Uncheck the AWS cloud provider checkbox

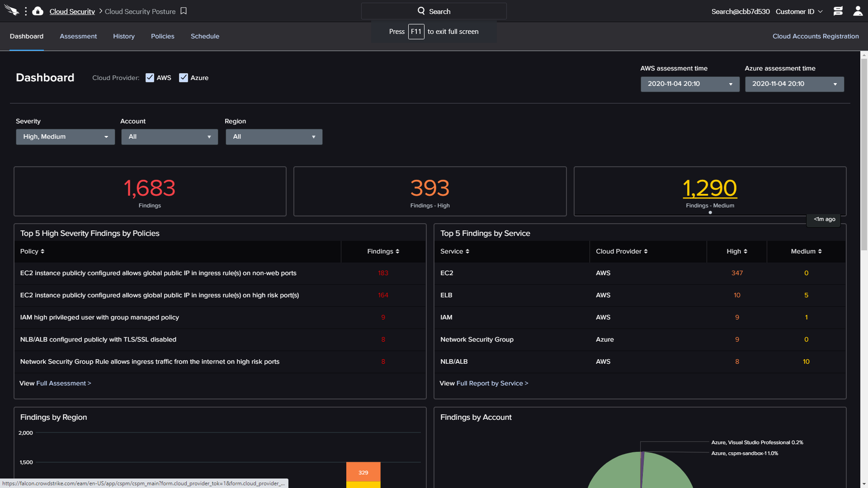pyautogui.click(x=150, y=78)
